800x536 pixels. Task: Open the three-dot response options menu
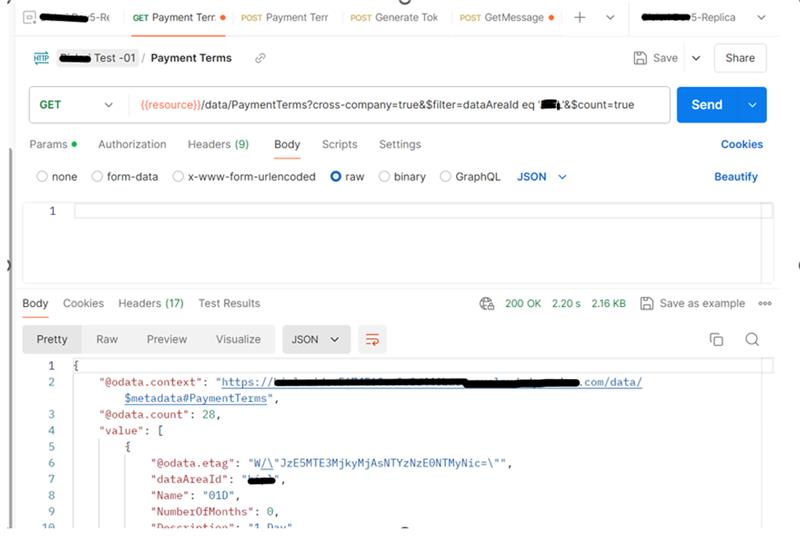click(x=765, y=304)
